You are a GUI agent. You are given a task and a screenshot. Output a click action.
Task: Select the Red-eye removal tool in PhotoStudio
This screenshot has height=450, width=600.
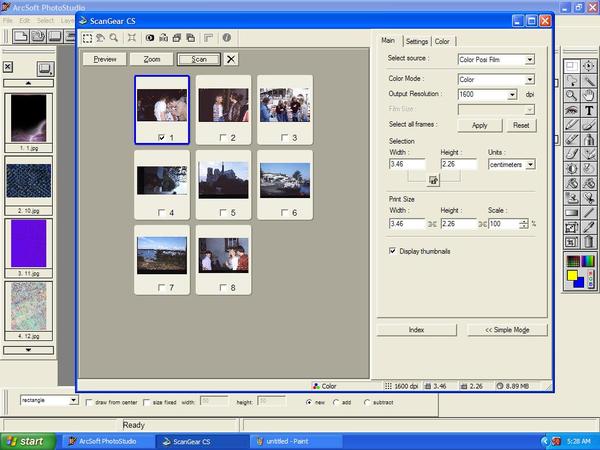coord(572,110)
